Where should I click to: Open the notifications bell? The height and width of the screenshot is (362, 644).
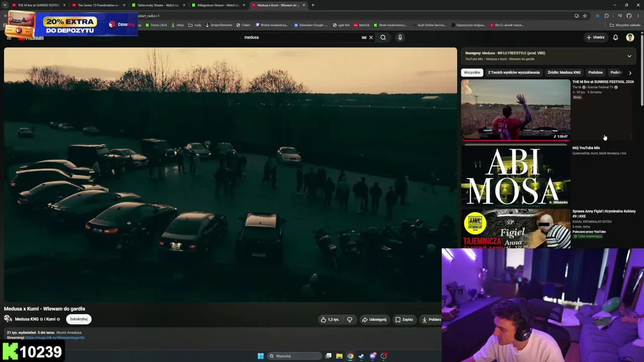615,37
